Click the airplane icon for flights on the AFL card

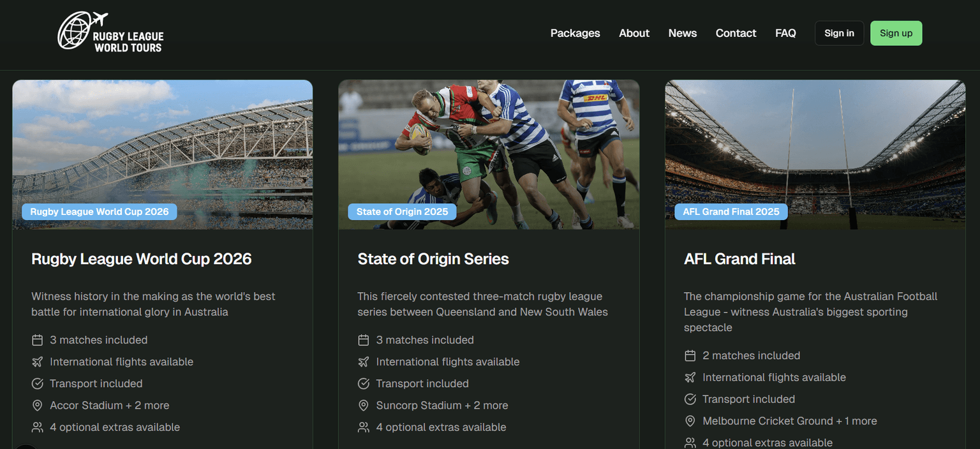[690, 377]
